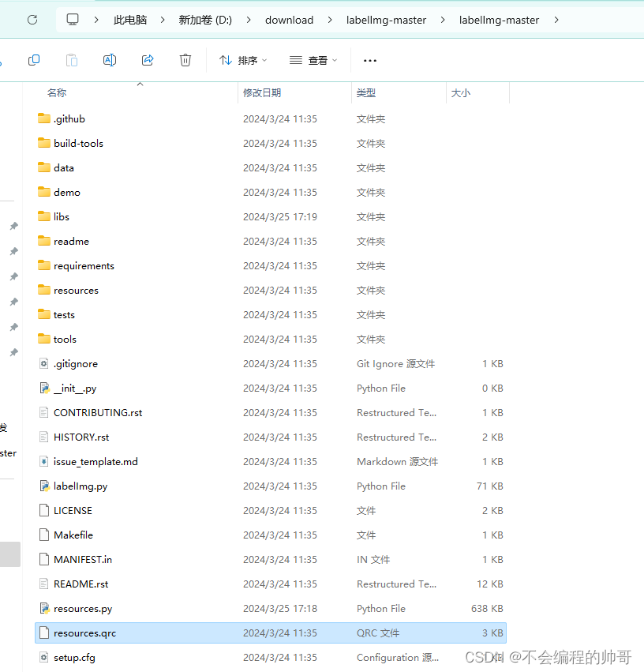Click the Rename icon in the toolbar
This screenshot has width=644, height=672.
coord(109,60)
